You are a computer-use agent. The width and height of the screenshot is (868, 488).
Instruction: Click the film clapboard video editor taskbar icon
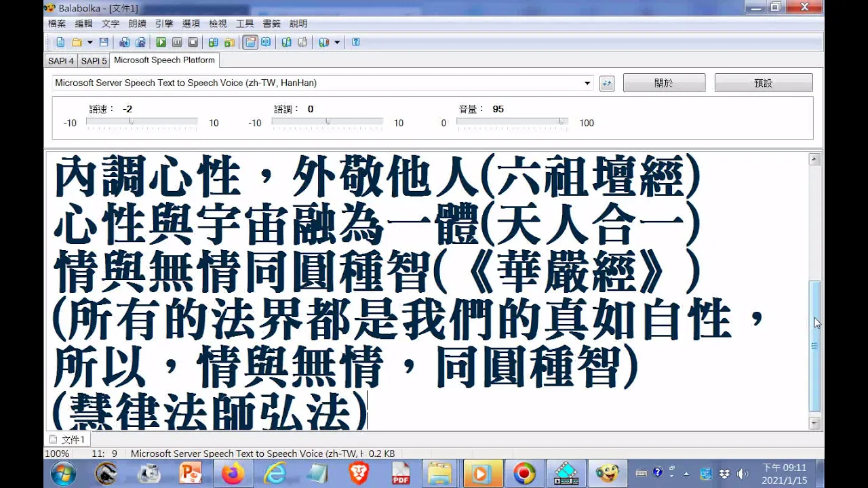[566, 473]
